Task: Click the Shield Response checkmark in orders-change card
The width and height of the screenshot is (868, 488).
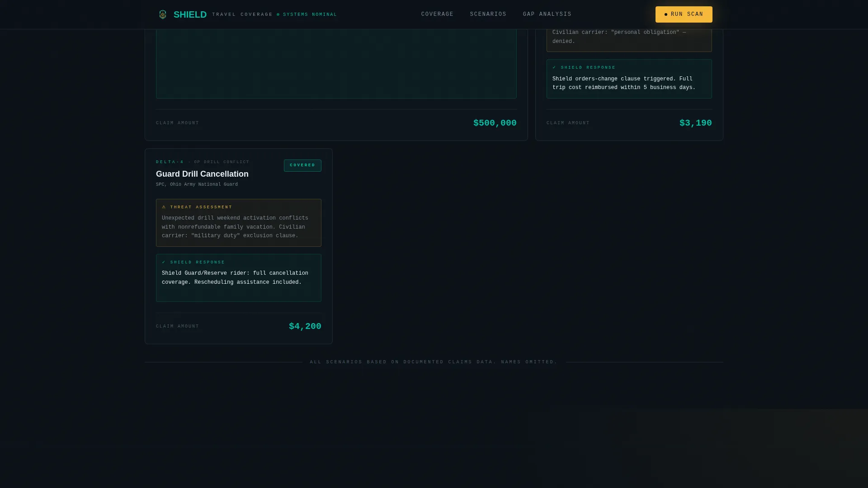Action: pos(554,67)
